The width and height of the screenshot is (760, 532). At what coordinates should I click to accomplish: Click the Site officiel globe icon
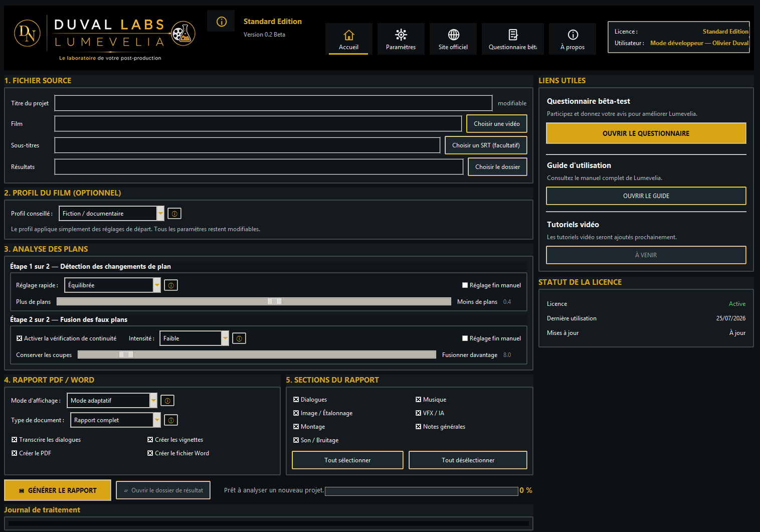454,35
